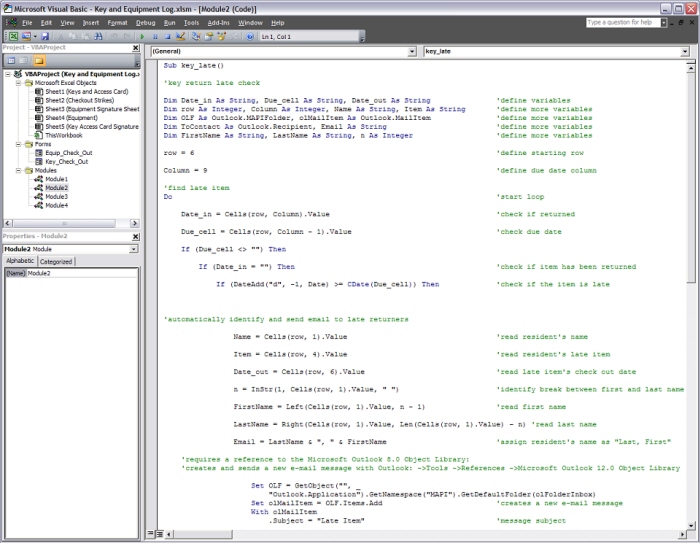Click the blue Help icon in toolbar
The height and width of the screenshot is (543, 700).
pyautogui.click(x=250, y=36)
